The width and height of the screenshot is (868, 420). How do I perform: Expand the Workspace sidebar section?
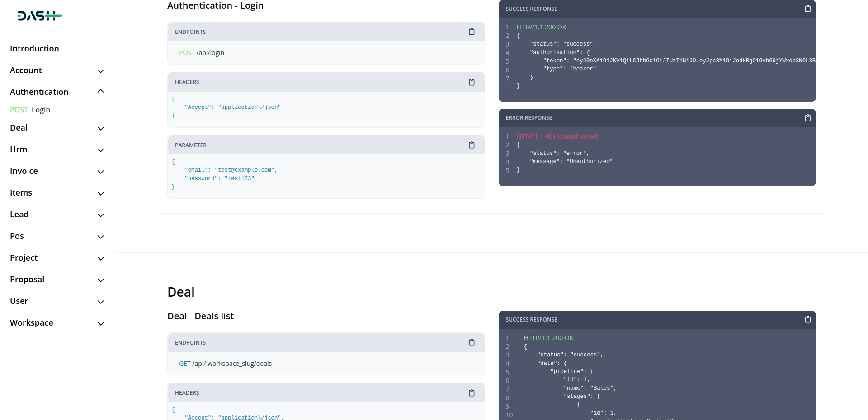(101, 323)
